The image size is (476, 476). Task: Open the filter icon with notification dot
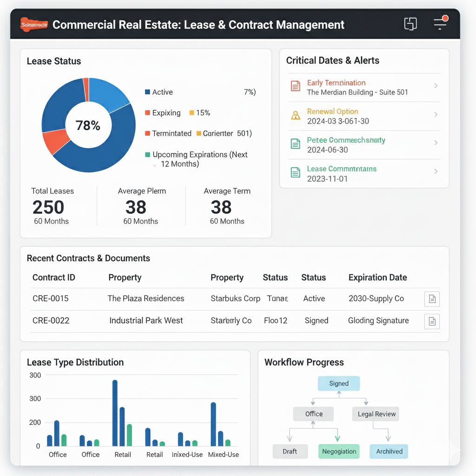[441, 23]
